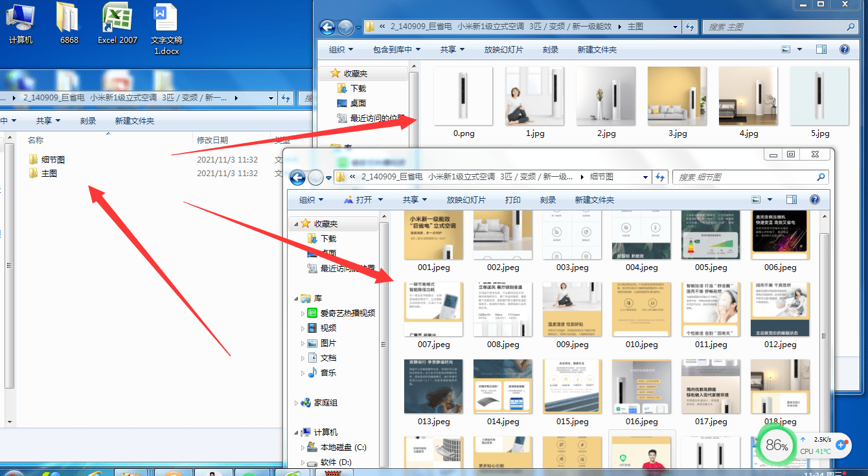The width and height of the screenshot is (868, 476).
Task: Refresh the 主图 folder address bar
Action: (x=690, y=27)
